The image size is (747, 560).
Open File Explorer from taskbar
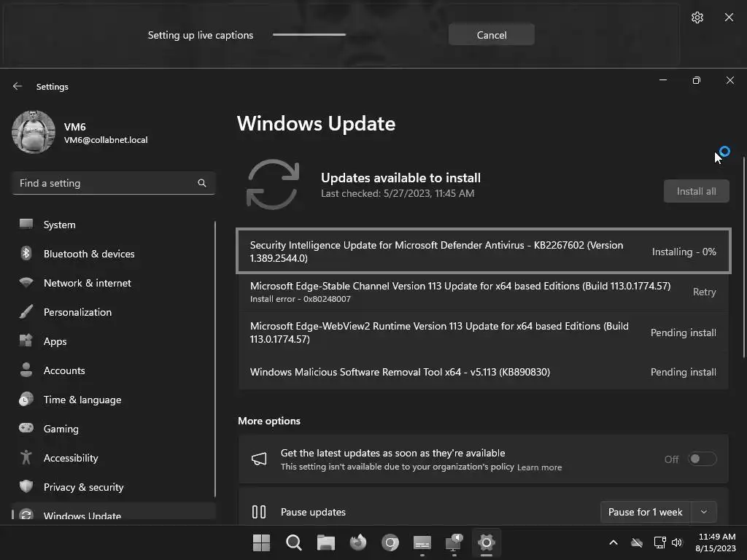click(x=326, y=542)
